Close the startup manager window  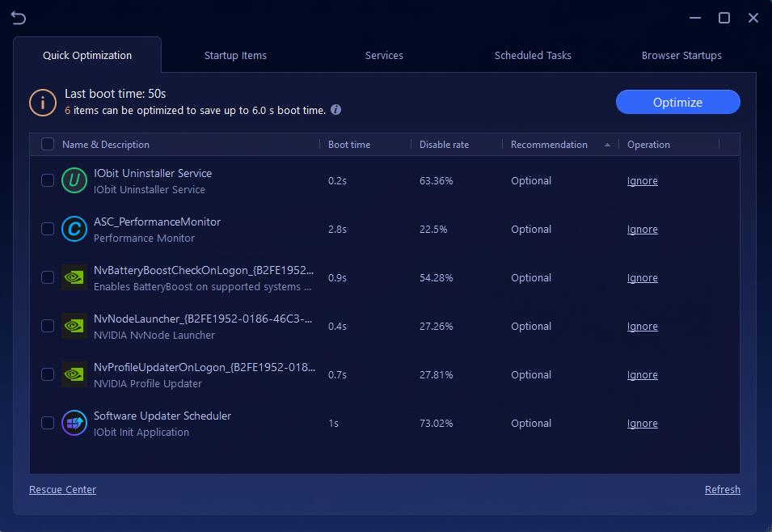point(753,18)
